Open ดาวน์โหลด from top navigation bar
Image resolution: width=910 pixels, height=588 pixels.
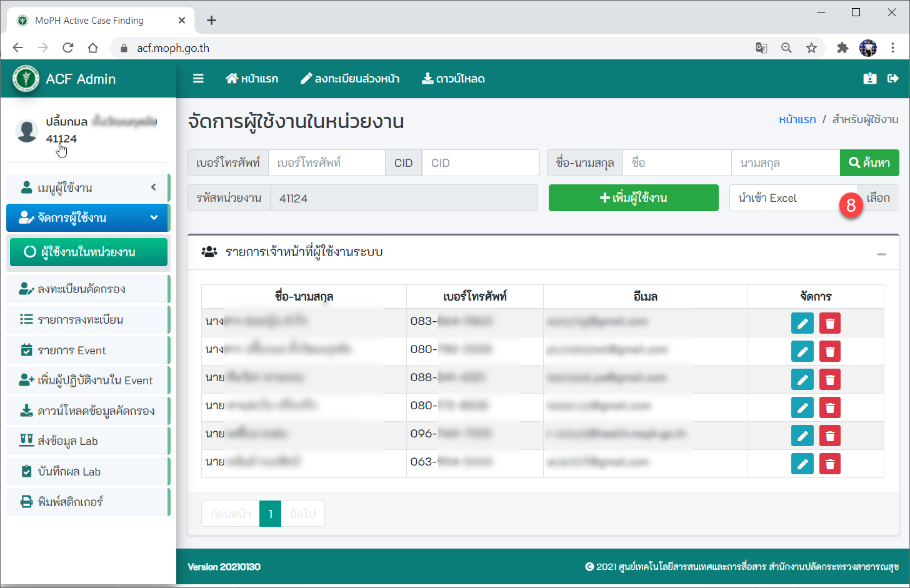tap(453, 79)
